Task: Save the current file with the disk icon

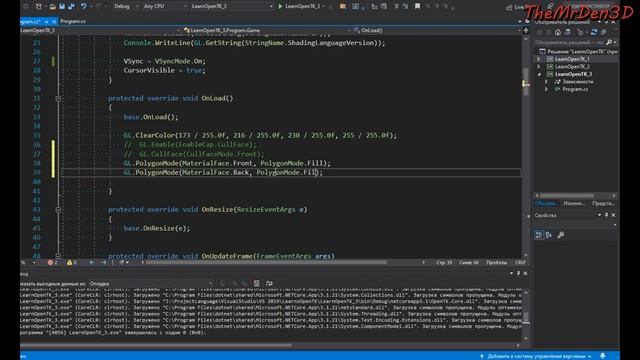Action: (x=62, y=7)
